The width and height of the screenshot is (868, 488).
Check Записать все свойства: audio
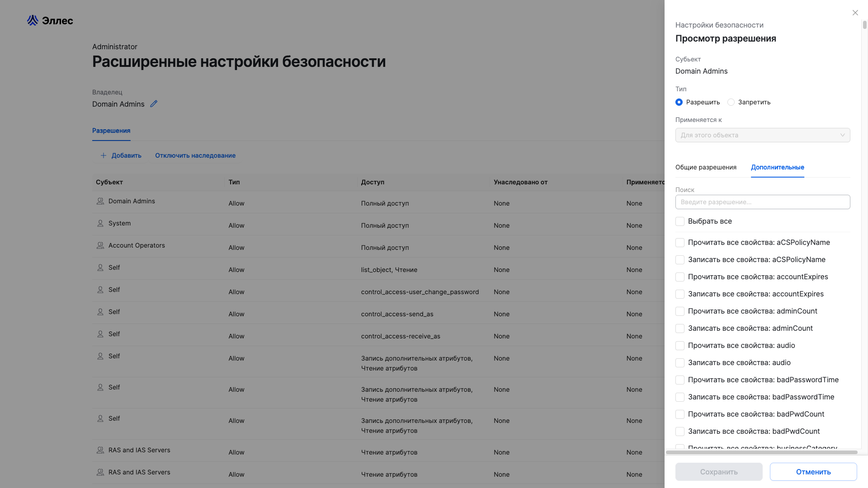(680, 362)
